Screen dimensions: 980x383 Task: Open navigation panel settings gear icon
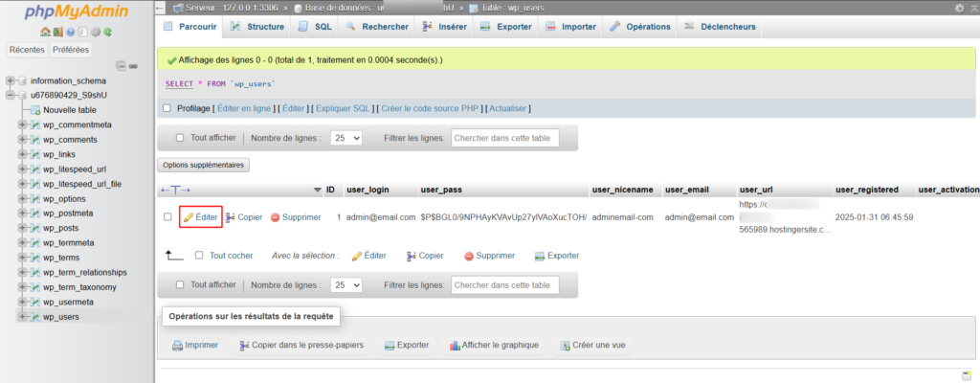pos(96,32)
